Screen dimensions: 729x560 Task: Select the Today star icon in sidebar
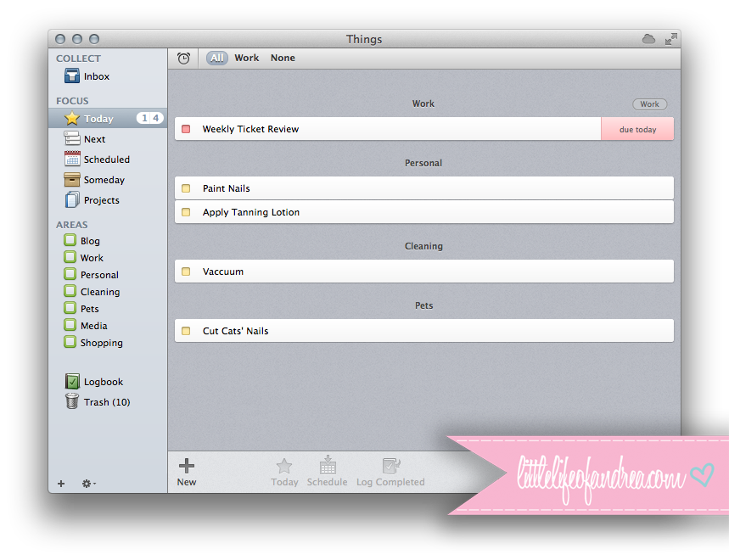point(72,119)
